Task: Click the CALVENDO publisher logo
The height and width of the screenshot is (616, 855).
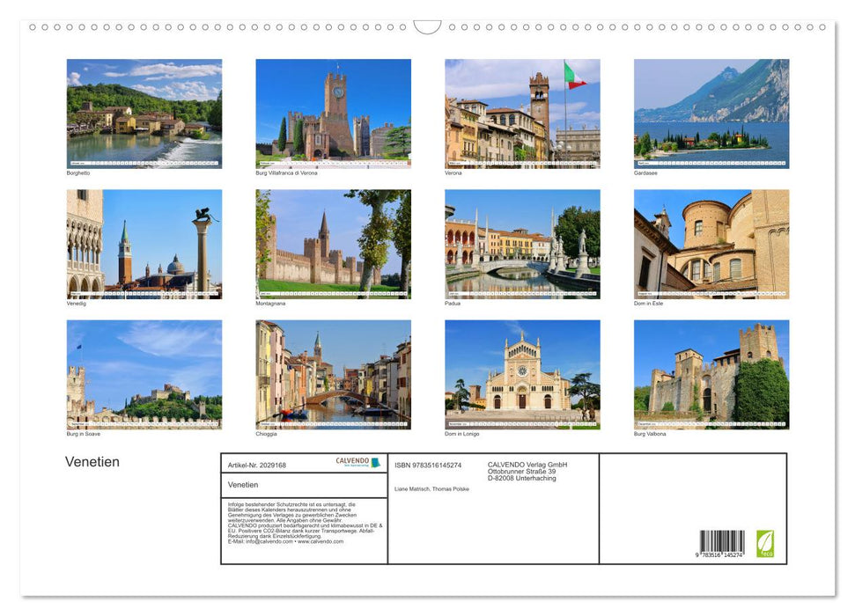Action: coord(350,461)
